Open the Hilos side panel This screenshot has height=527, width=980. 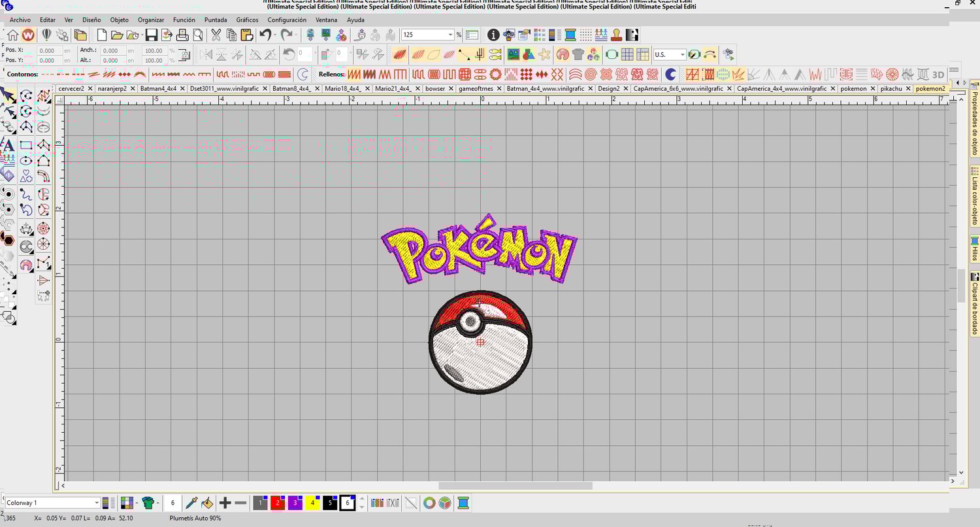tap(974, 248)
